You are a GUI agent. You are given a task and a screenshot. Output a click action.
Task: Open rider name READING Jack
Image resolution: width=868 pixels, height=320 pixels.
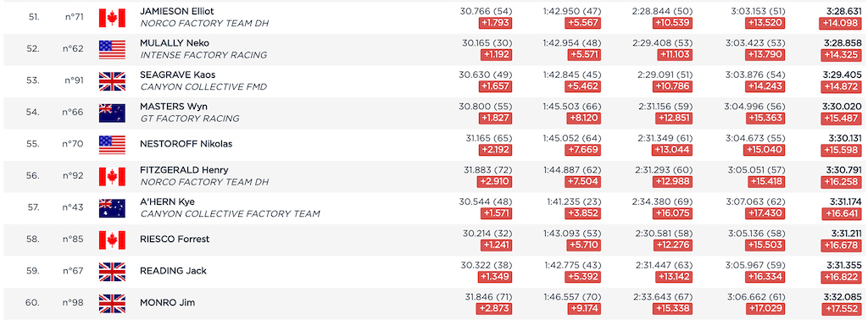[x=173, y=271]
